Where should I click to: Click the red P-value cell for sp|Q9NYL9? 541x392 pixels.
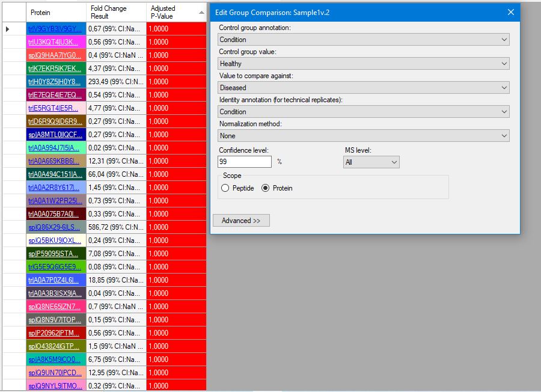click(x=176, y=386)
